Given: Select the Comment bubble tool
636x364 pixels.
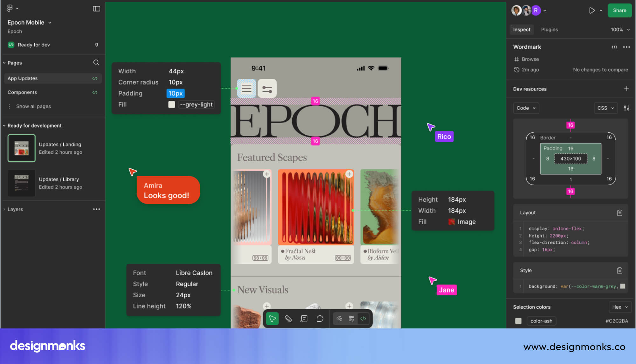Looking at the screenshot, I should click(x=320, y=319).
